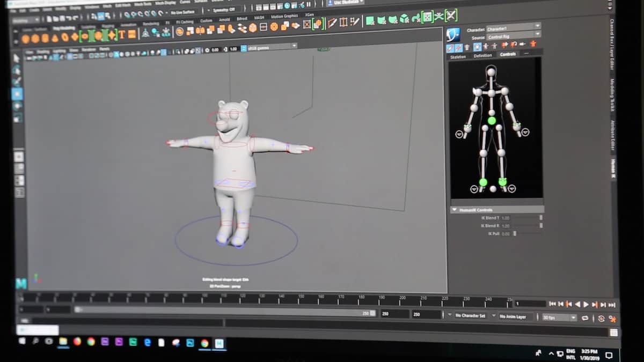Click the play forwards button
Viewport: 644px width, 362px height.
point(586,304)
